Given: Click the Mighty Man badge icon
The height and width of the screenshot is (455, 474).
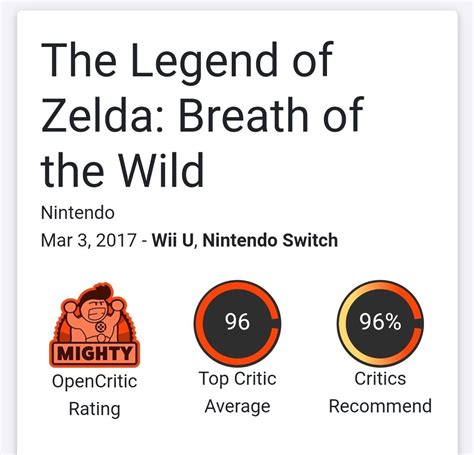Looking at the screenshot, I should [95, 325].
